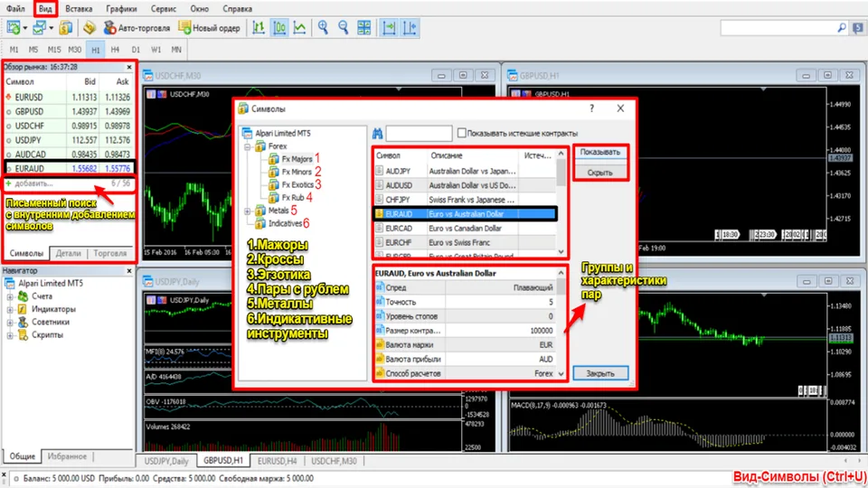Open Справка menu
The width and height of the screenshot is (868, 488).
click(x=237, y=9)
